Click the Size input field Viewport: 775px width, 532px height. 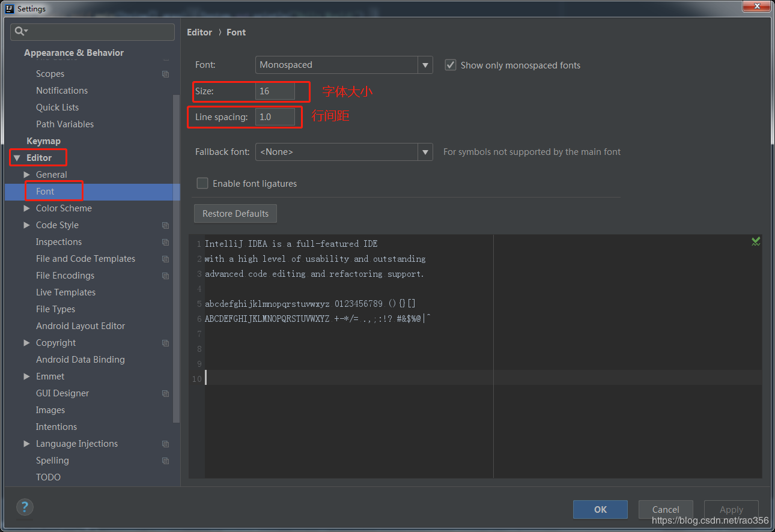point(275,91)
